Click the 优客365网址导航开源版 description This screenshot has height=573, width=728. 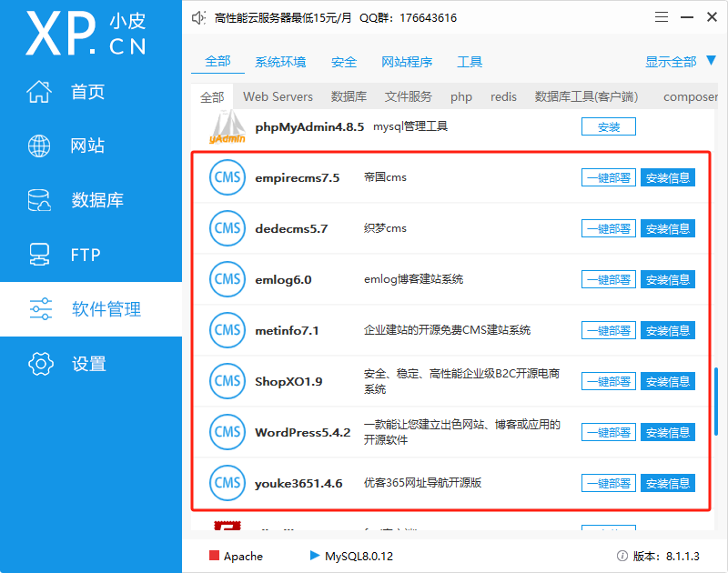tap(422, 483)
